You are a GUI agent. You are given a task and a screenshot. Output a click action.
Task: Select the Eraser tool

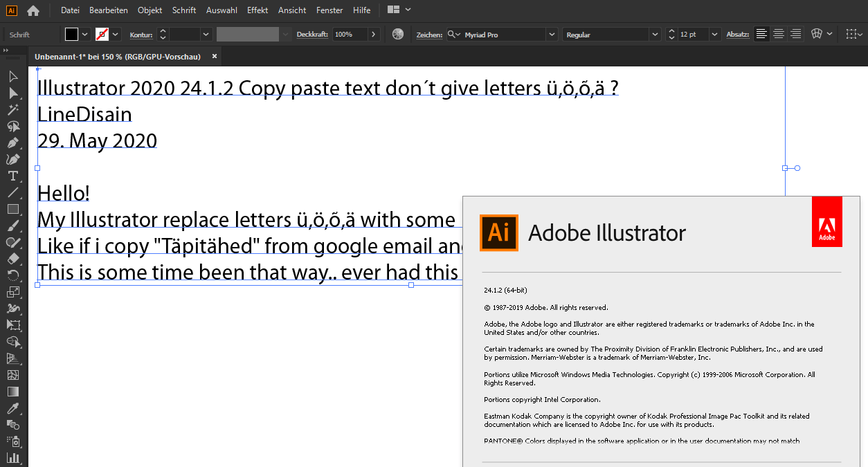12,259
